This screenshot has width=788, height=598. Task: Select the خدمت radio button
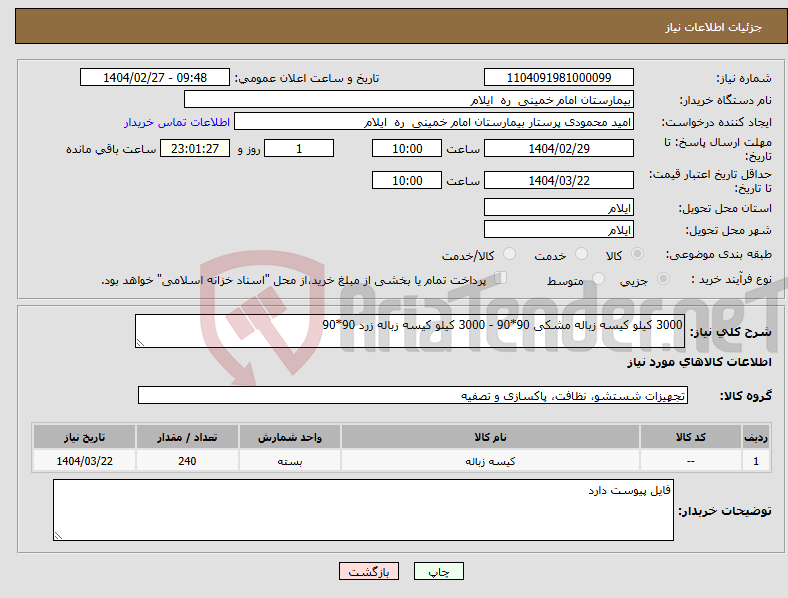pos(581,254)
